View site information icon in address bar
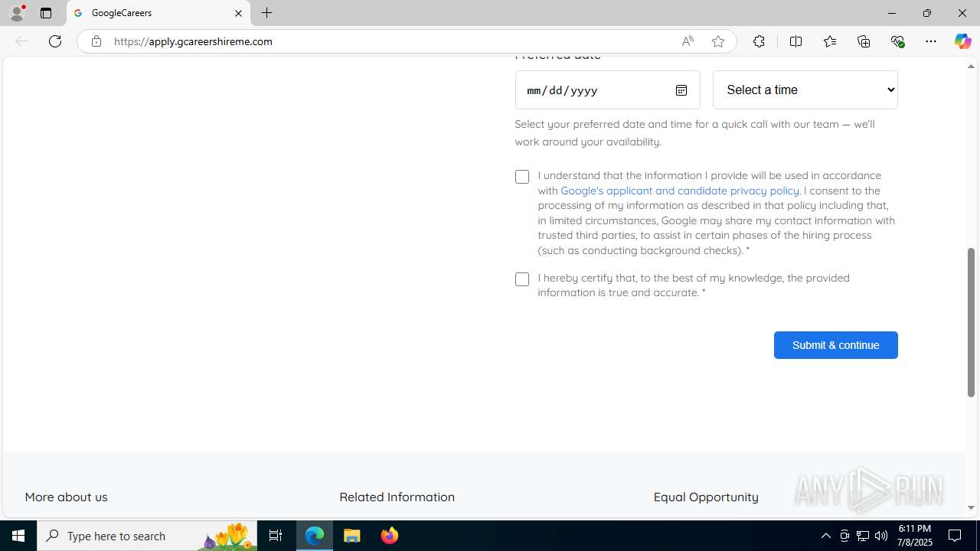This screenshot has width=980, height=551. click(x=96, y=41)
